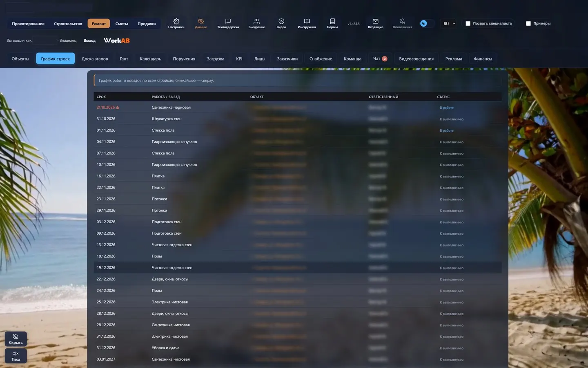Click the ОТВЕТСТВЕННЫЙ column header
Screen dimensions: 588x368
pyautogui.click(x=383, y=97)
